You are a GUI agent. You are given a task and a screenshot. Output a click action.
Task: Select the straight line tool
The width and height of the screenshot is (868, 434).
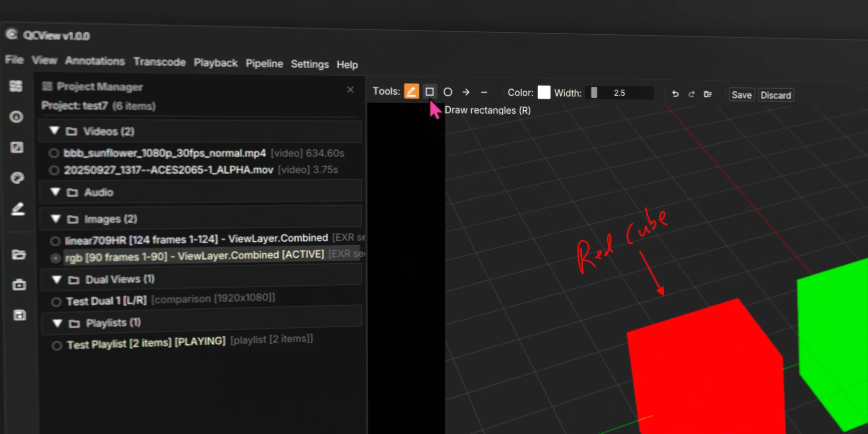pyautogui.click(x=484, y=93)
